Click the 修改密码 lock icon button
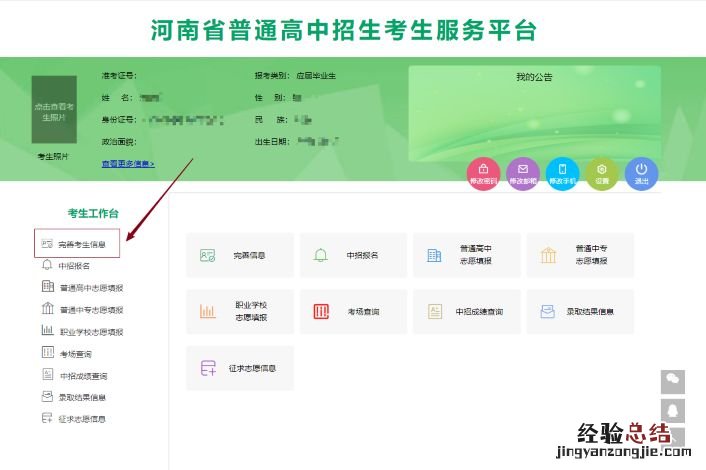This screenshot has height=470, width=706. [x=484, y=173]
